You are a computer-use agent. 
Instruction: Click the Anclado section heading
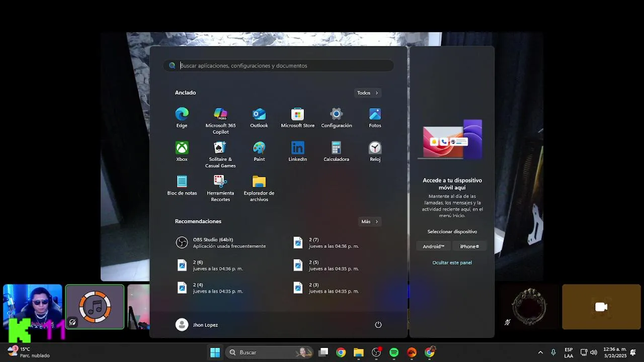185,93
